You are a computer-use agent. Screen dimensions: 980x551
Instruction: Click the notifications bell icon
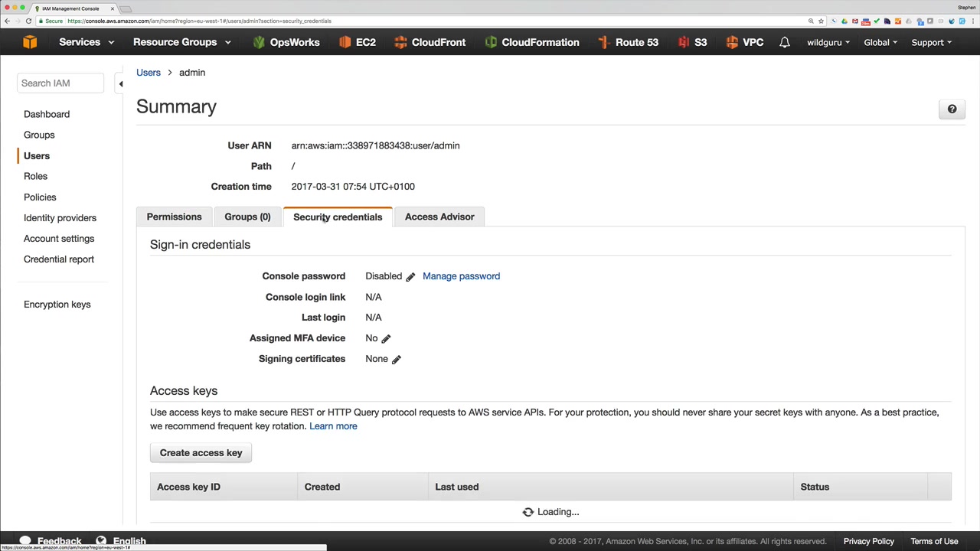tap(785, 42)
